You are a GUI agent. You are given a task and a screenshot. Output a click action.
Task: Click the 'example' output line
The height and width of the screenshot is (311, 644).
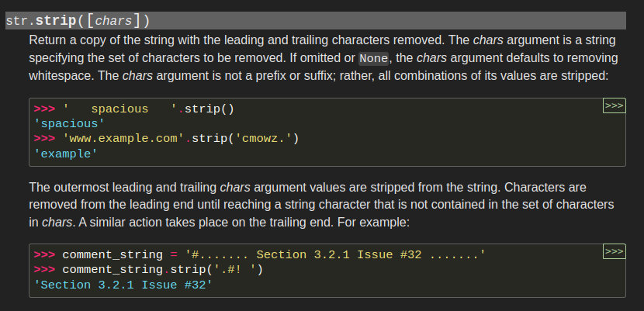[66, 154]
